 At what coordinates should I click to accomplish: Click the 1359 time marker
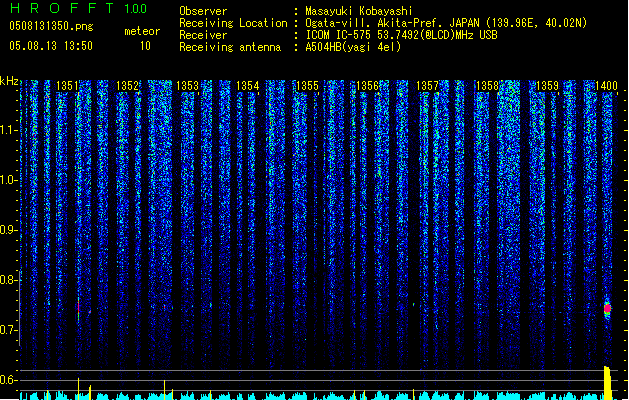[x=547, y=85]
